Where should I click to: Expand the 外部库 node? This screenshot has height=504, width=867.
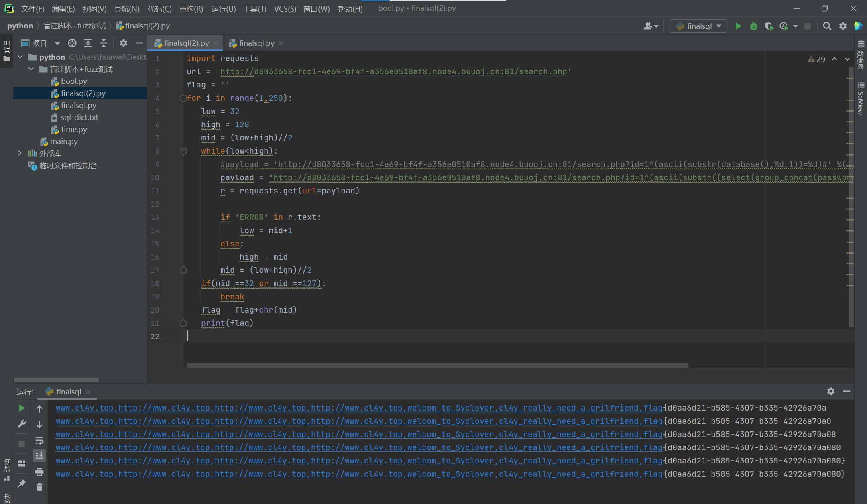(x=20, y=153)
